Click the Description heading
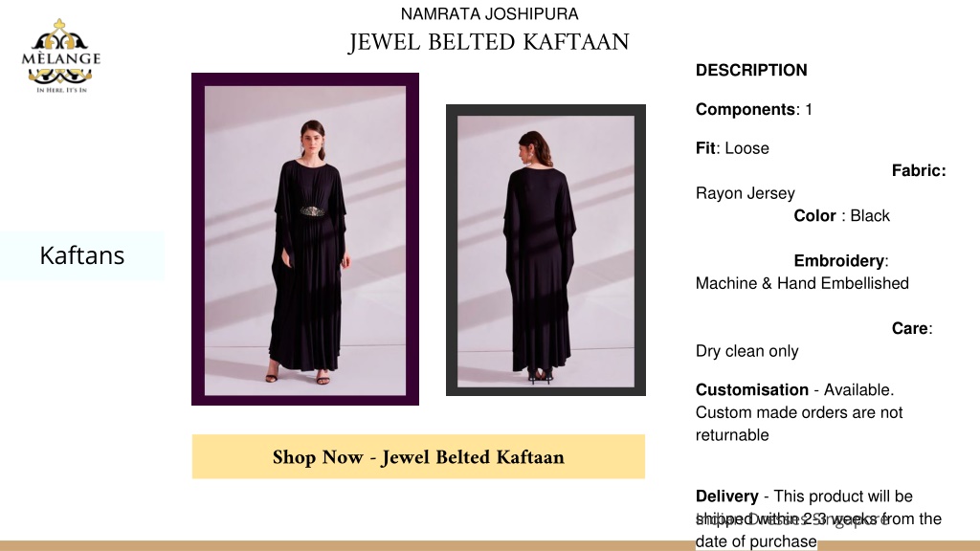 pyautogui.click(x=751, y=70)
